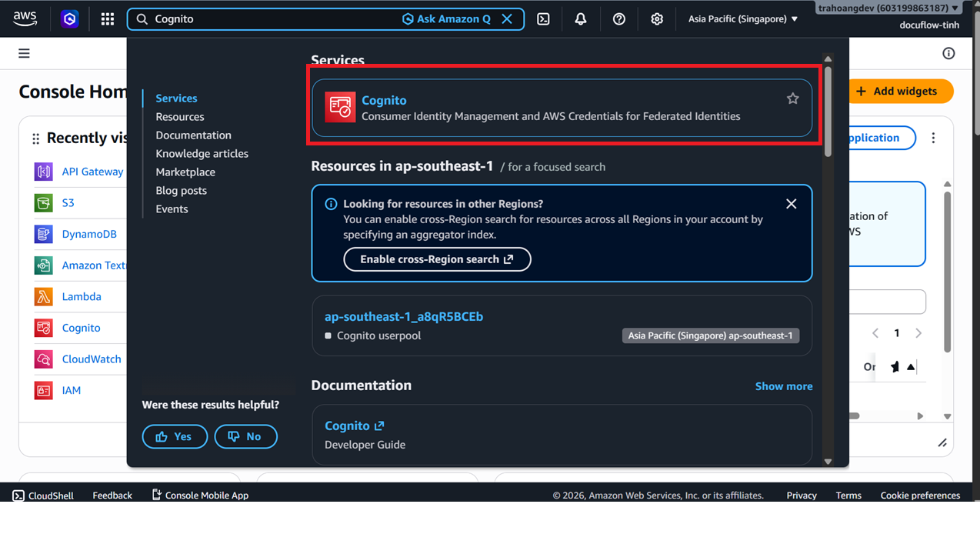Image resolution: width=980 pixels, height=554 pixels.
Task: Open CloudShell in the footer
Action: (43, 496)
